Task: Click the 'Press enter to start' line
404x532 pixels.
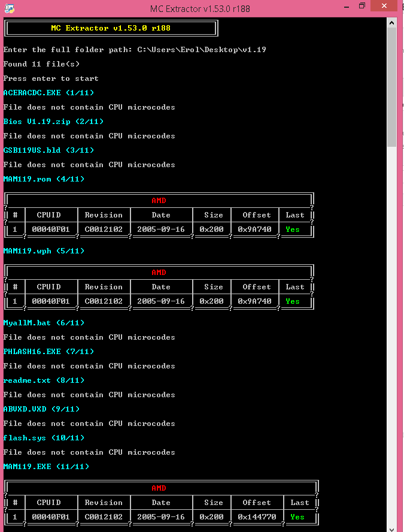Action: tap(51, 78)
